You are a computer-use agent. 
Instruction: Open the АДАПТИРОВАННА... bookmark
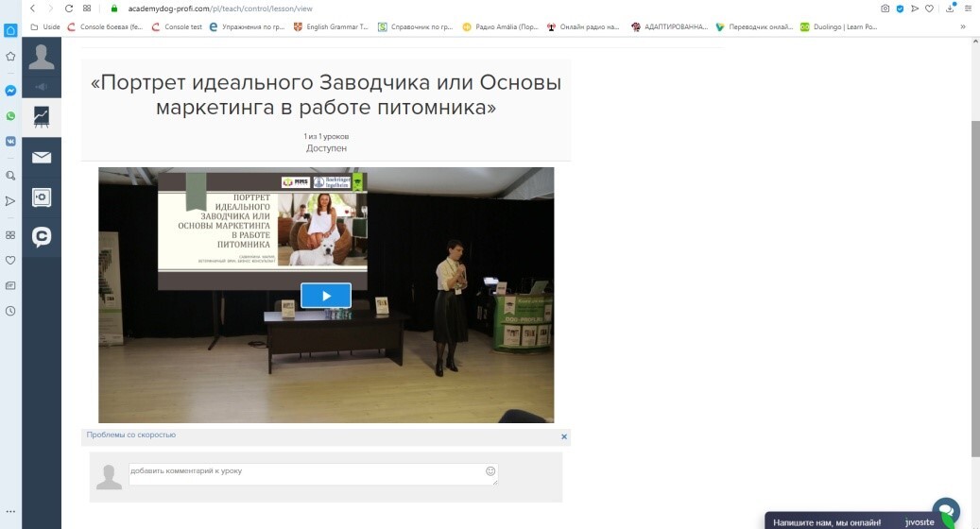(x=669, y=26)
